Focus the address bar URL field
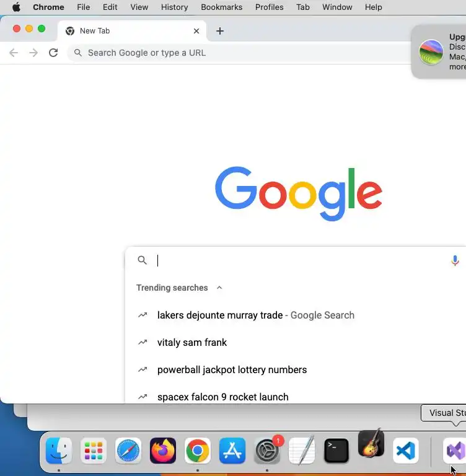The image size is (466, 476). point(240,53)
